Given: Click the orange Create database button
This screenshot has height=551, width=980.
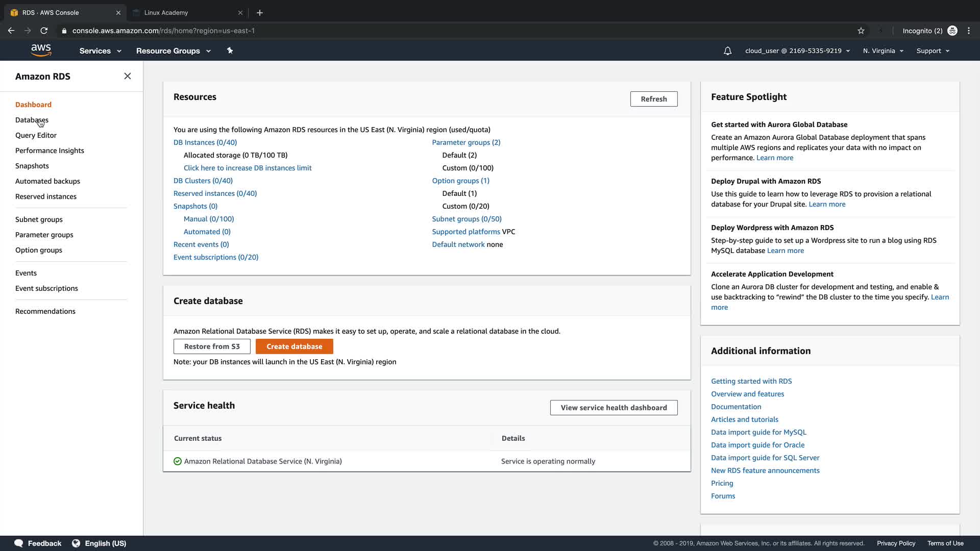Looking at the screenshot, I should pos(294,346).
